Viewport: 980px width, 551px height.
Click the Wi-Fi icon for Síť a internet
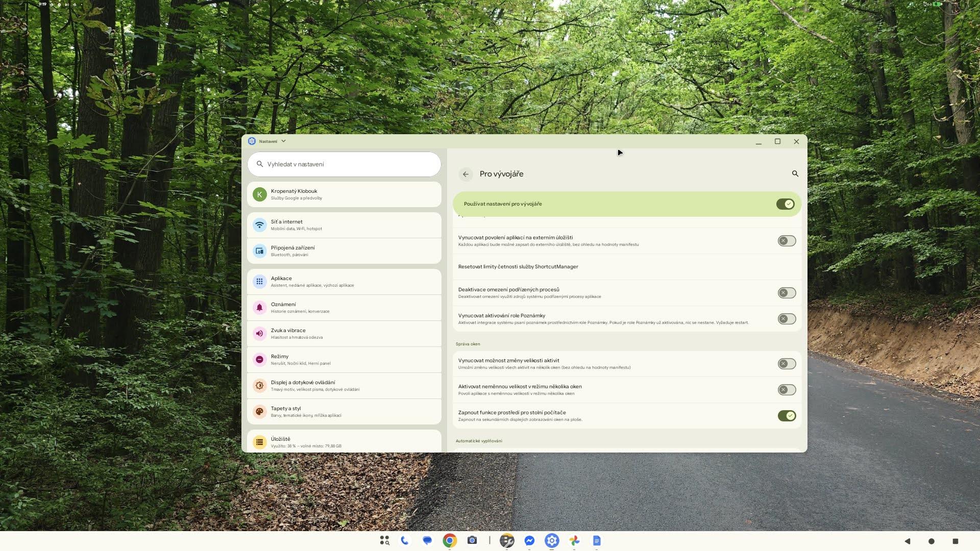(260, 225)
